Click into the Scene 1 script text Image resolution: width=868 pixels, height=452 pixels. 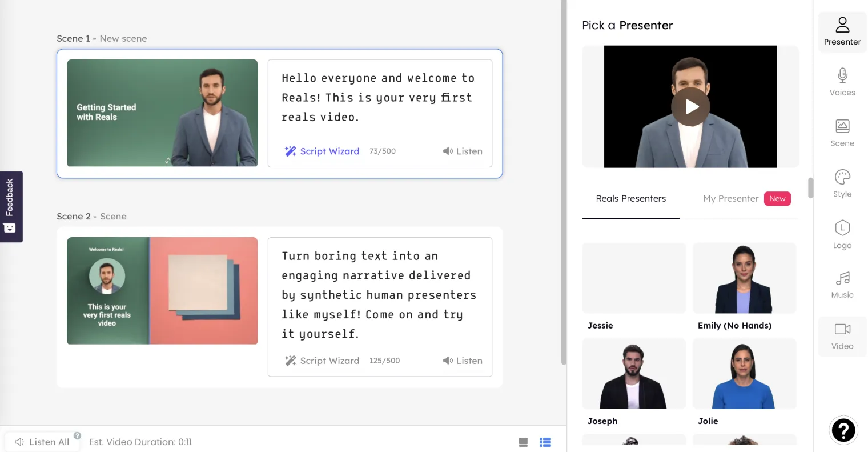click(378, 98)
